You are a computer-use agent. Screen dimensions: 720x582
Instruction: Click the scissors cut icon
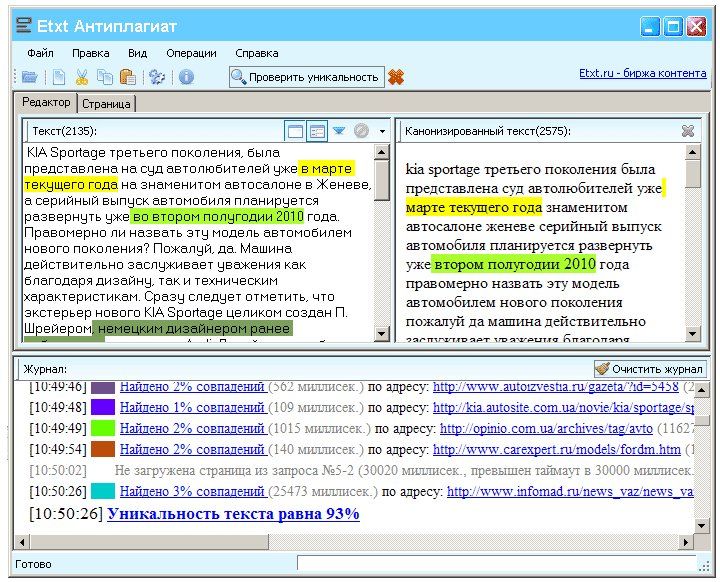81,77
